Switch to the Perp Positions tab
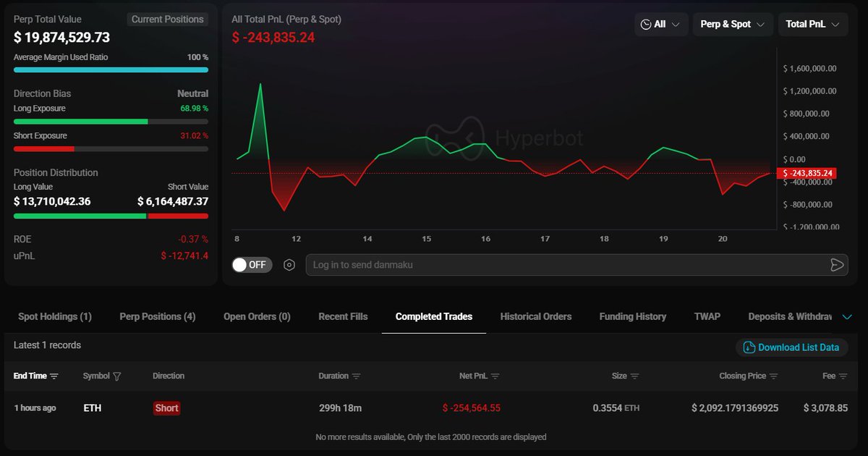This screenshot has width=868, height=456. coord(157,317)
